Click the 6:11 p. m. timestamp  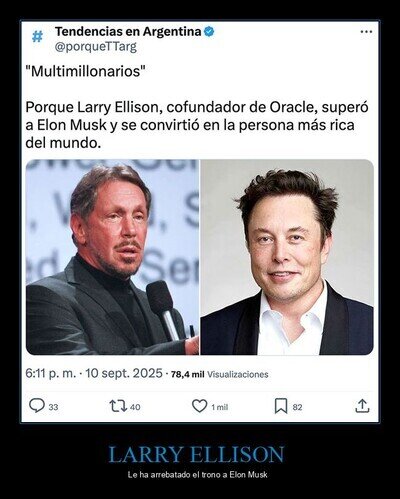click(x=51, y=373)
